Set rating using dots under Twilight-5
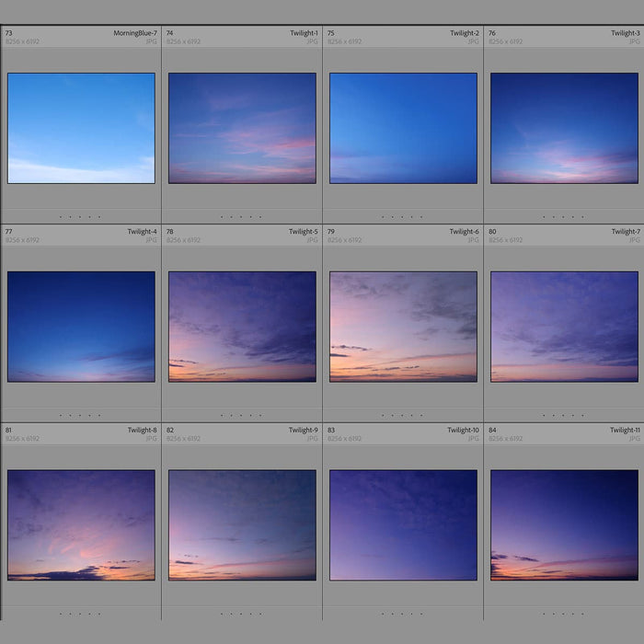Viewport: 644px width, 644px height. tap(241, 415)
